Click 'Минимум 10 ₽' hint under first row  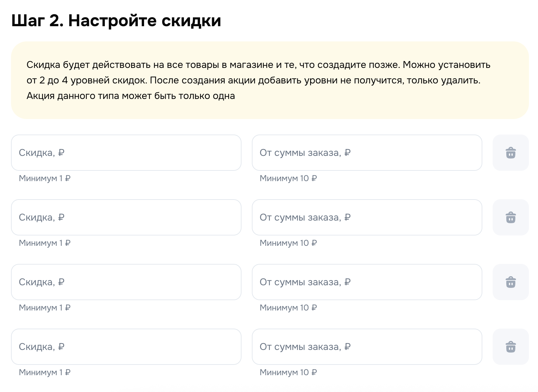pos(288,178)
